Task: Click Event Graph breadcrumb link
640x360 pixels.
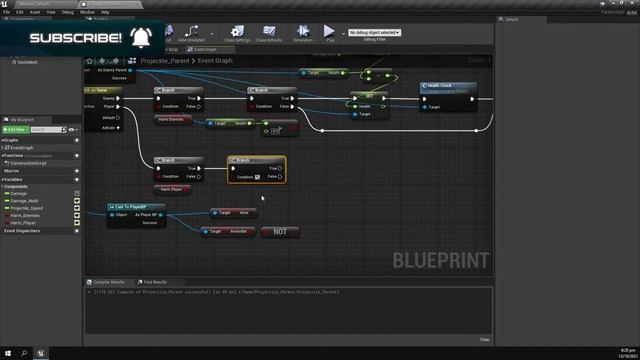Action: (x=215, y=61)
